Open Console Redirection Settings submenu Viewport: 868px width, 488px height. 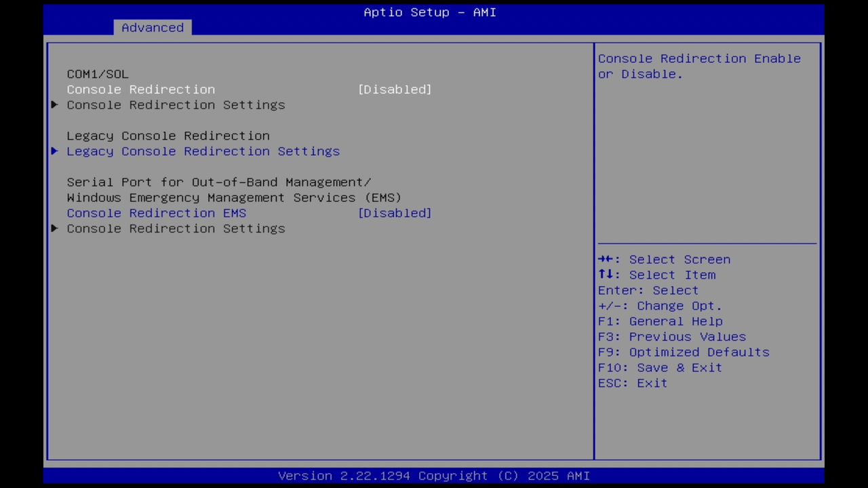[176, 104]
